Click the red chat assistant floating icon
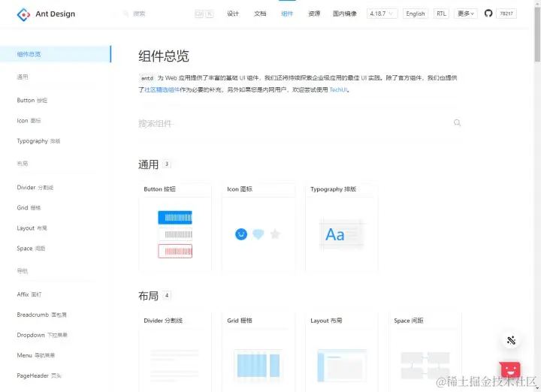Image resolution: width=541 pixels, height=392 pixels. [x=510, y=370]
